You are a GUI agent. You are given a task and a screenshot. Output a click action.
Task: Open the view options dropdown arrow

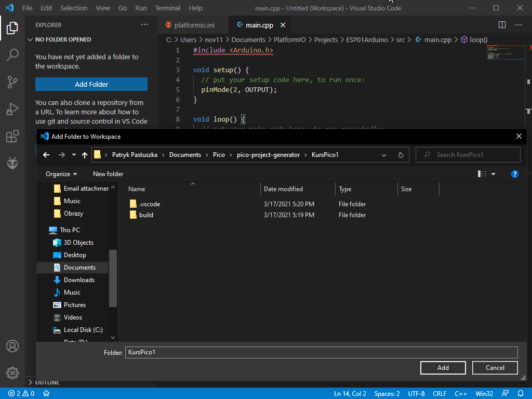tap(494, 174)
